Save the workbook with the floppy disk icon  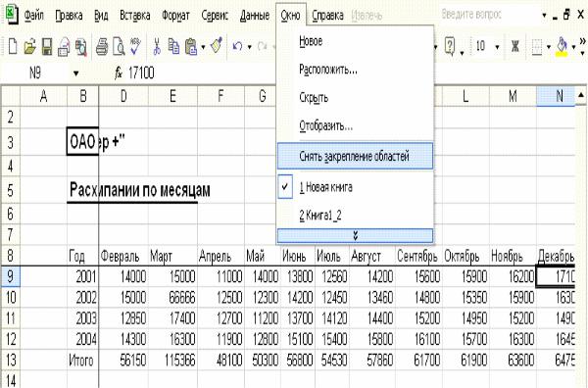47,47
